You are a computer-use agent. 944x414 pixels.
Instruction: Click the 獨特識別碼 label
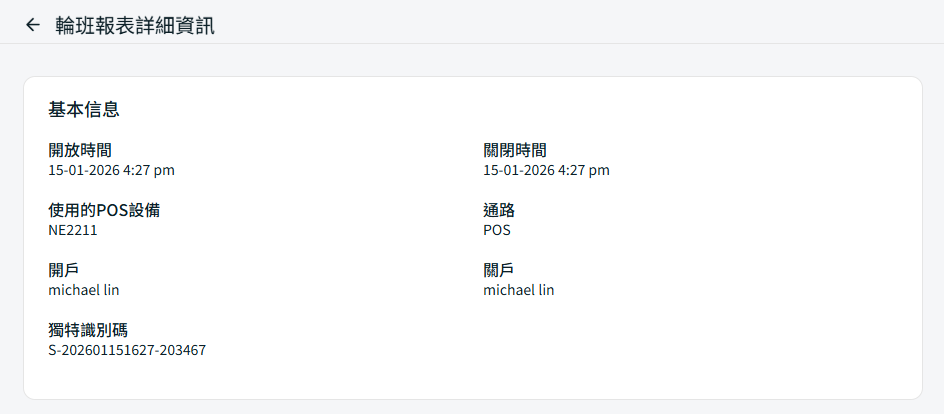point(88,330)
